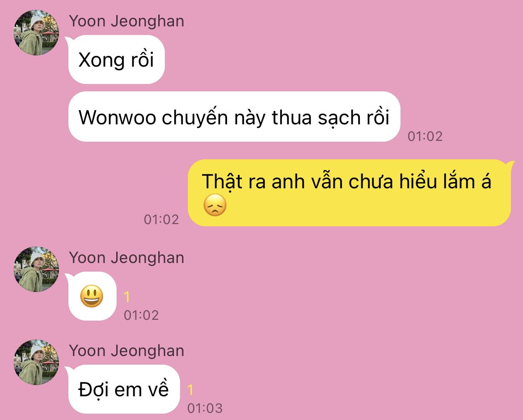Click the 01:02 timestamp beside the smiley bubble
The height and width of the screenshot is (420, 523).
click(141, 315)
